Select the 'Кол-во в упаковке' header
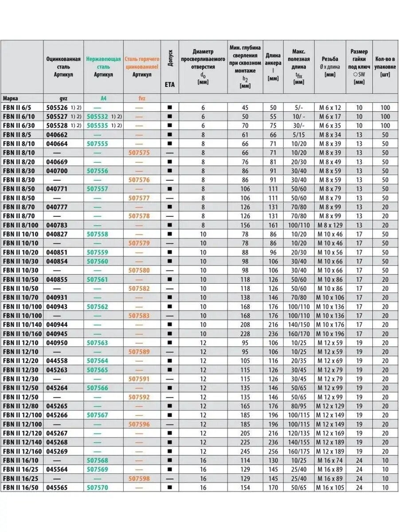The width and height of the screenshot is (399, 532). [x=385, y=66]
